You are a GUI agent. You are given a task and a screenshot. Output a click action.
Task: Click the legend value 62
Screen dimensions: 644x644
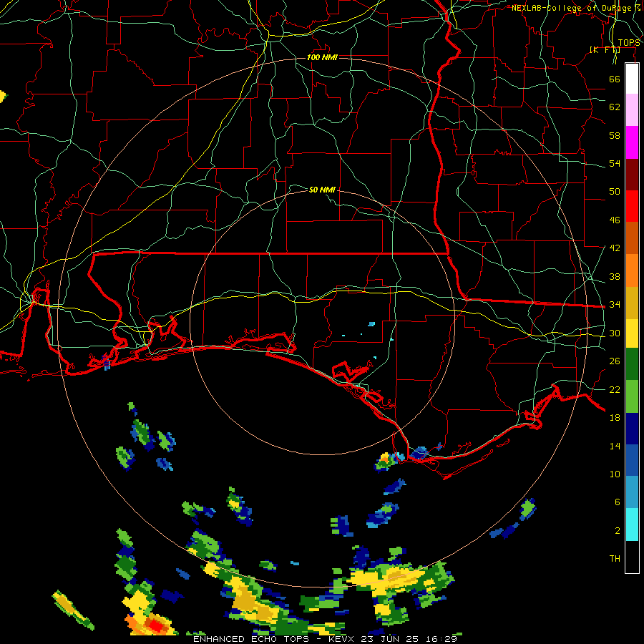615,107
